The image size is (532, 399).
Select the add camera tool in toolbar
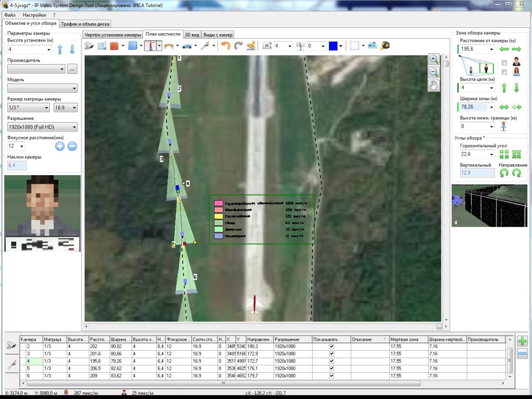click(x=89, y=46)
